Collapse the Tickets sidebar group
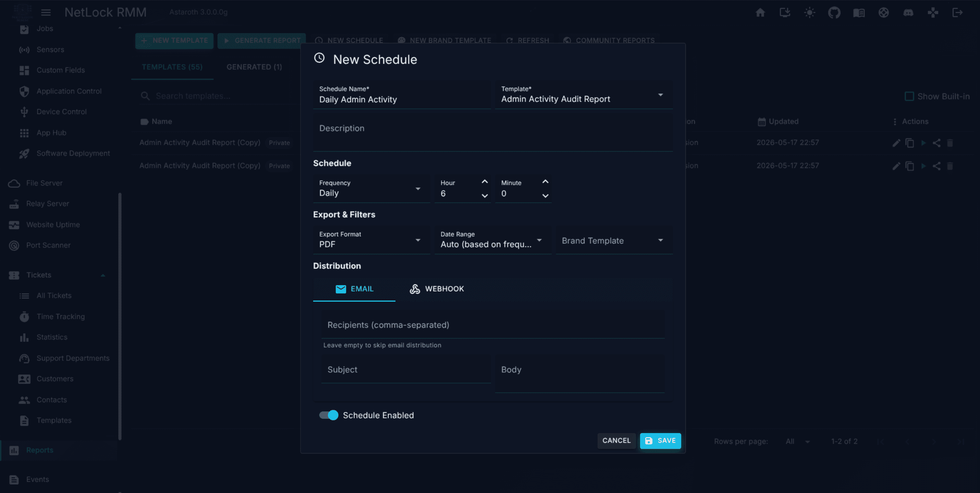The height and width of the screenshot is (493, 980). [103, 275]
